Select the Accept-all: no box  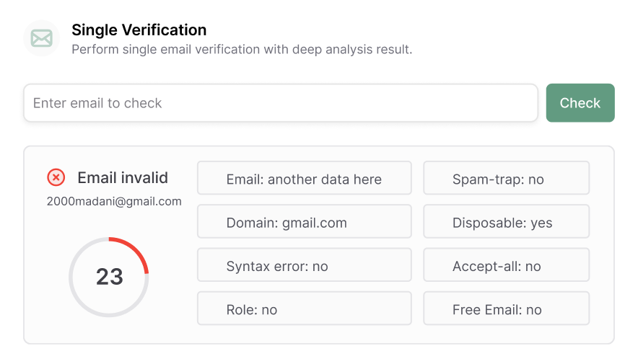click(506, 265)
